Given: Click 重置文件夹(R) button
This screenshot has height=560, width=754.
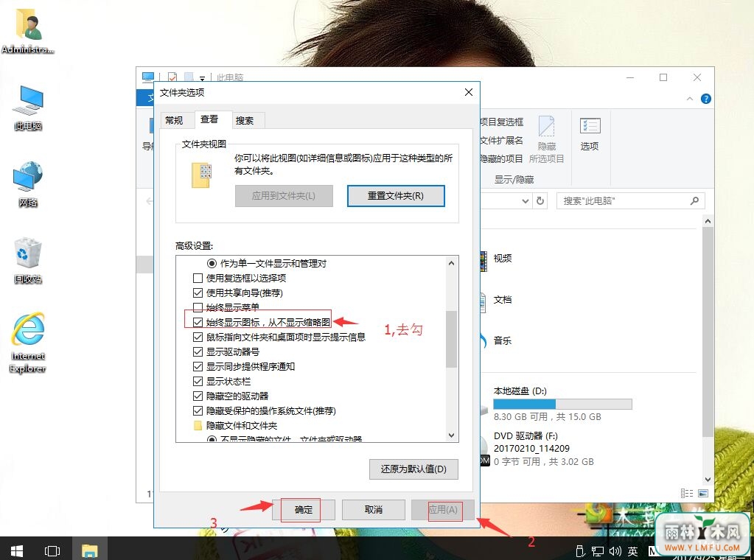Looking at the screenshot, I should pos(396,196).
